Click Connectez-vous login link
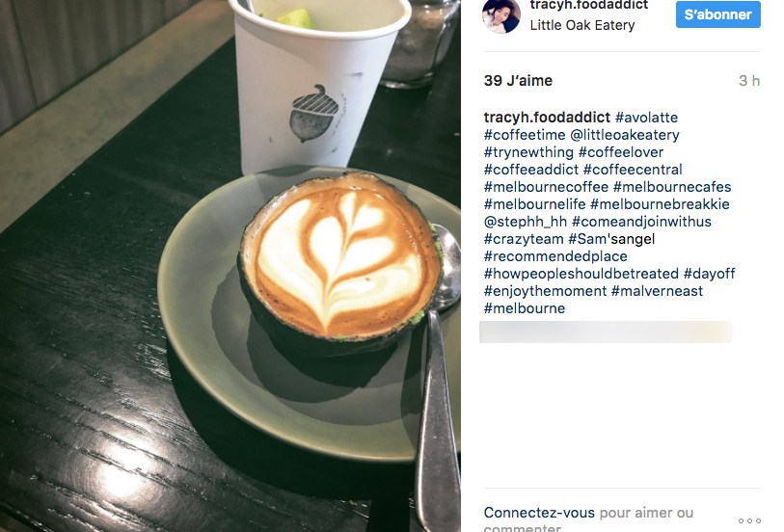The image size is (784, 532). 539,513
